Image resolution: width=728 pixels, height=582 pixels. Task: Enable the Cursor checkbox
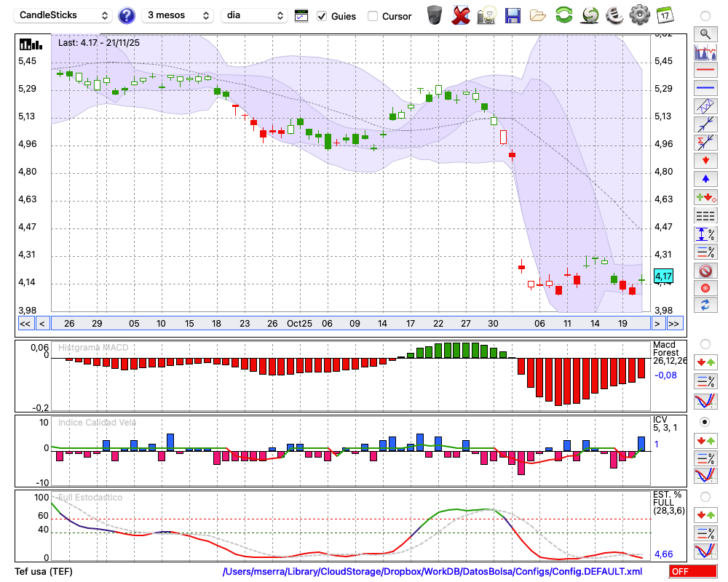click(x=373, y=16)
